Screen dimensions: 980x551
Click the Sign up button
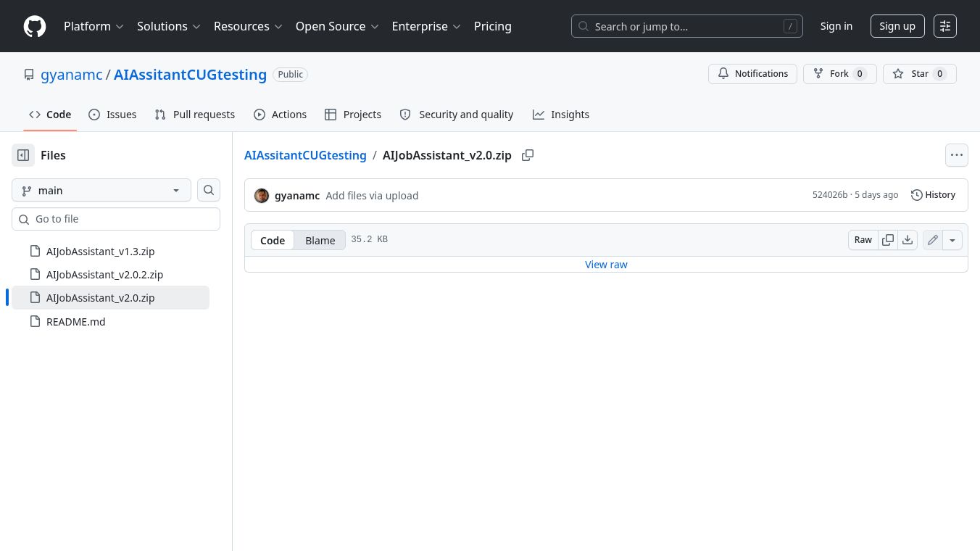click(x=897, y=26)
